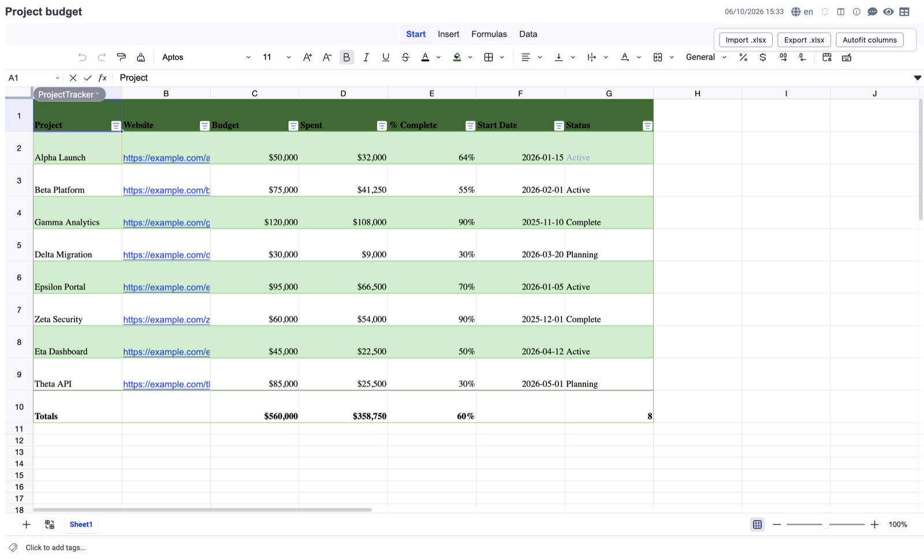Click increase decimal places icon
This screenshot has width=924, height=560.
coord(783,57)
